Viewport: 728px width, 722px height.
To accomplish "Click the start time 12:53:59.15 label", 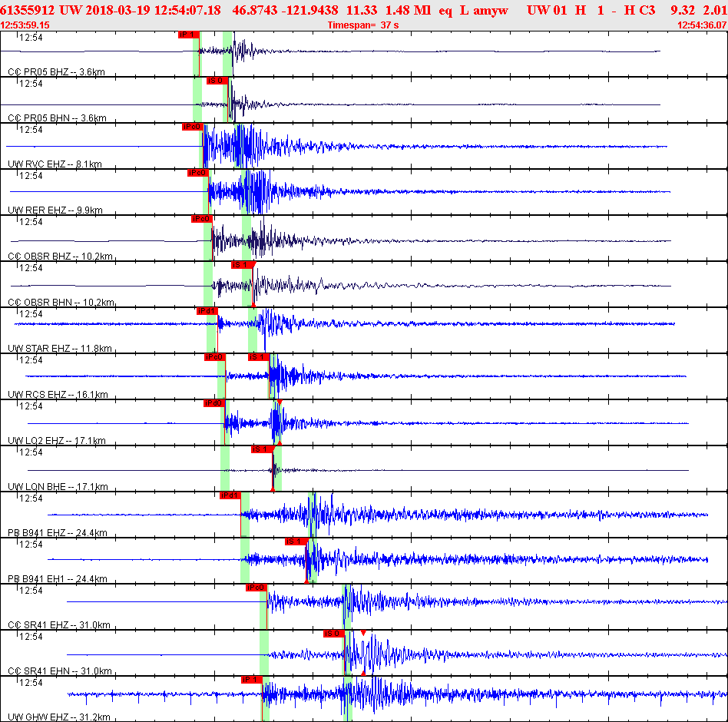I will tap(25, 25).
